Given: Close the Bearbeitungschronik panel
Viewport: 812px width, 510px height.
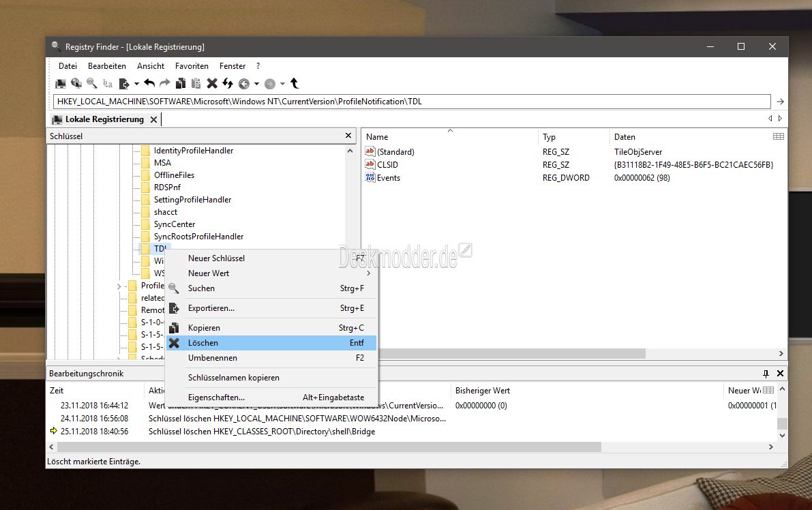Looking at the screenshot, I should tap(781, 374).
